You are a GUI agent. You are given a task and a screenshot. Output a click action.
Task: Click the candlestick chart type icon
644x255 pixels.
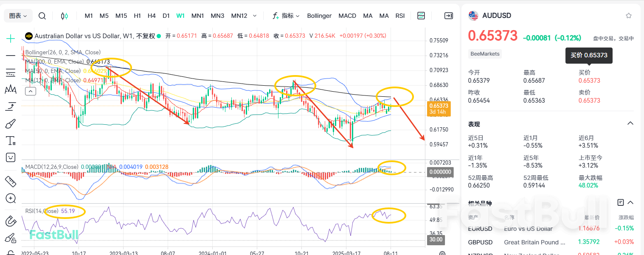(64, 16)
